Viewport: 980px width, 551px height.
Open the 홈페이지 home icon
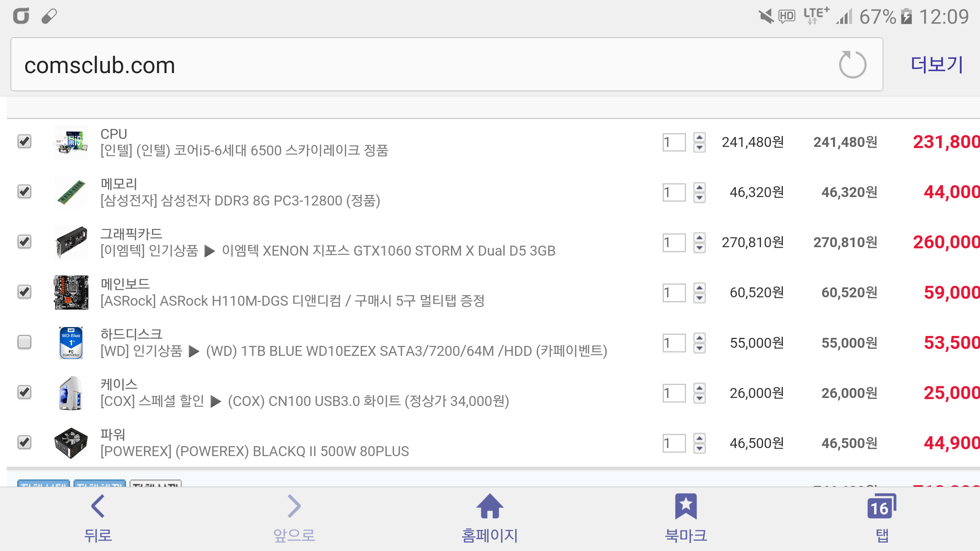point(490,506)
